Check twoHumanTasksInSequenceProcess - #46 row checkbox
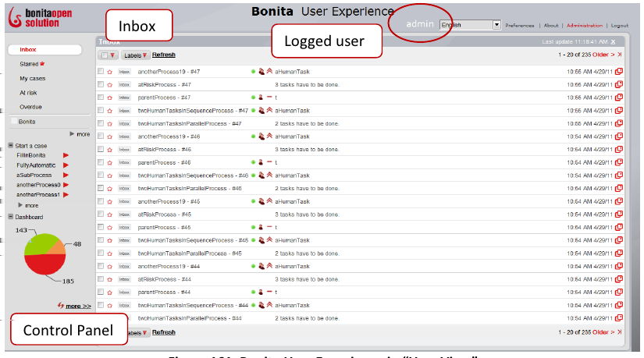644x358 pixels. [101, 175]
